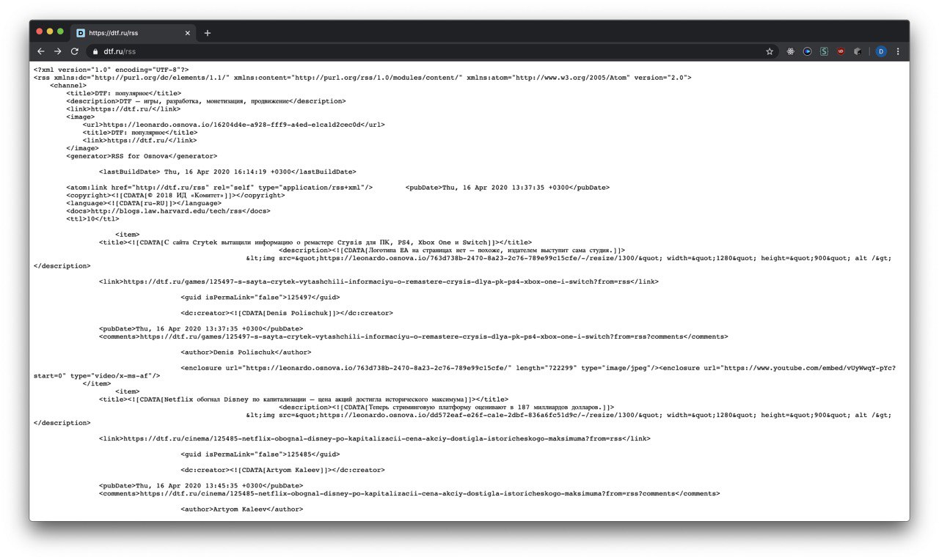Click the forward navigation arrow

tap(57, 51)
